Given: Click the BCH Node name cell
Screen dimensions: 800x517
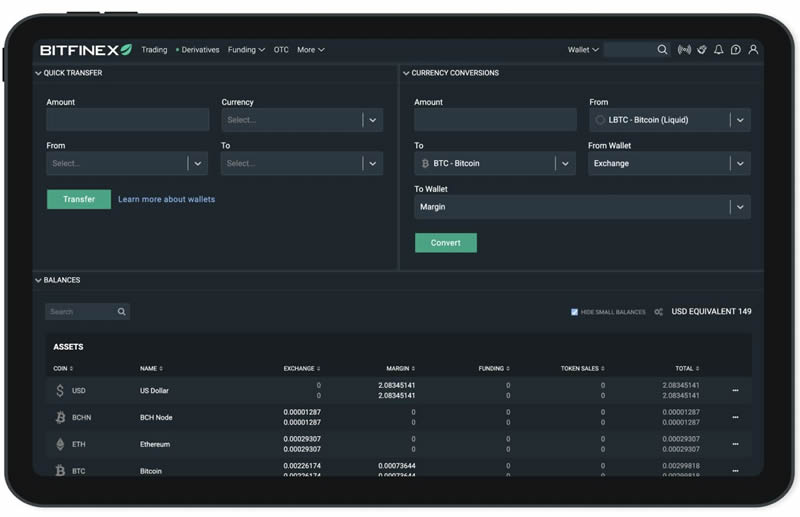Looking at the screenshot, I should pyautogui.click(x=156, y=417).
